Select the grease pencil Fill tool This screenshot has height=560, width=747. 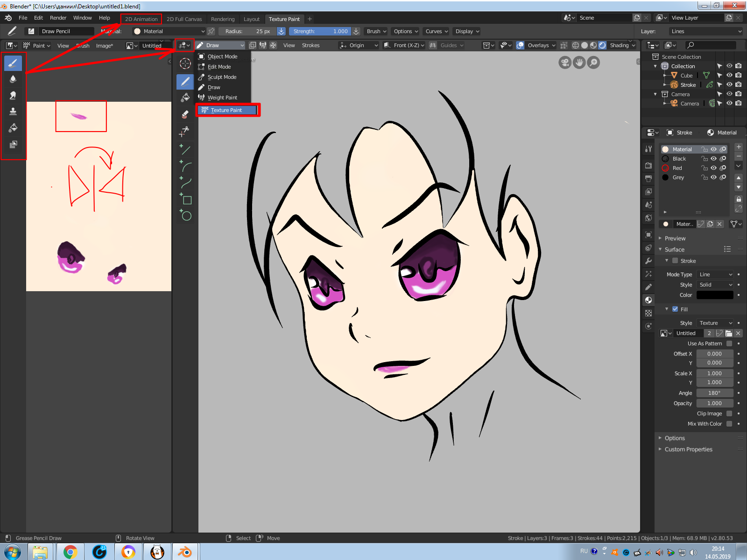tap(185, 98)
